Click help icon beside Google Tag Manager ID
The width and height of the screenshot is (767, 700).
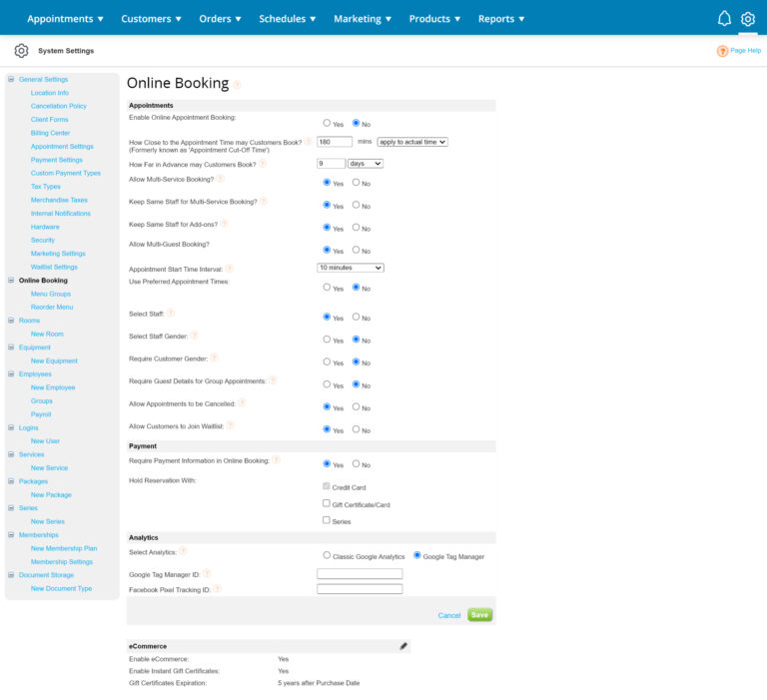coord(207,573)
